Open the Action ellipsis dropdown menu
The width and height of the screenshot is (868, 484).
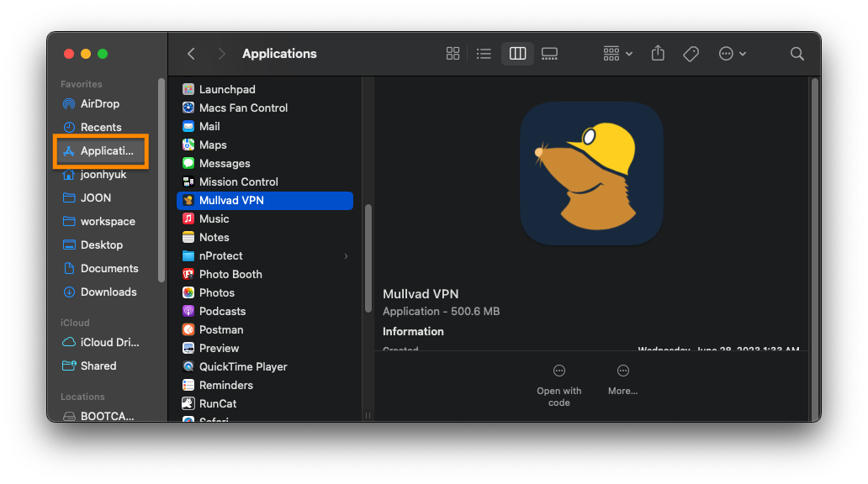[x=732, y=54]
